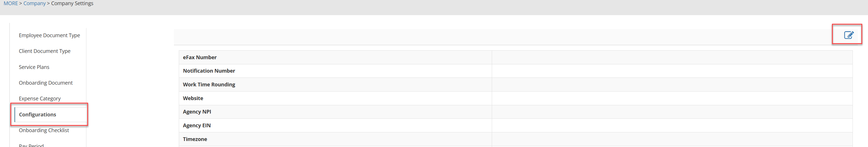Click the empty Website value cell
868x147 pixels.
tap(671, 98)
